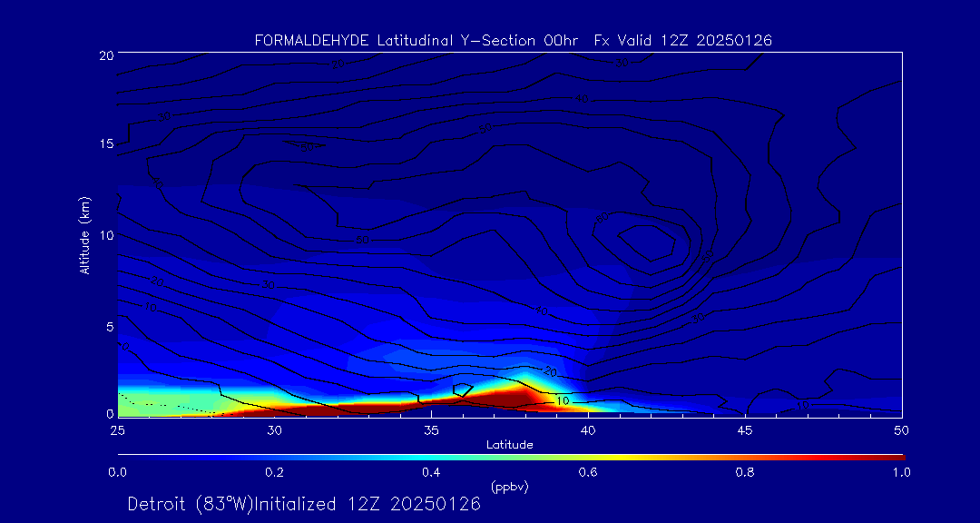Click the FORMALDEHYDE Latitudinal Y-Section plot title
The width and height of the screenshot is (980, 523).
pos(513,41)
